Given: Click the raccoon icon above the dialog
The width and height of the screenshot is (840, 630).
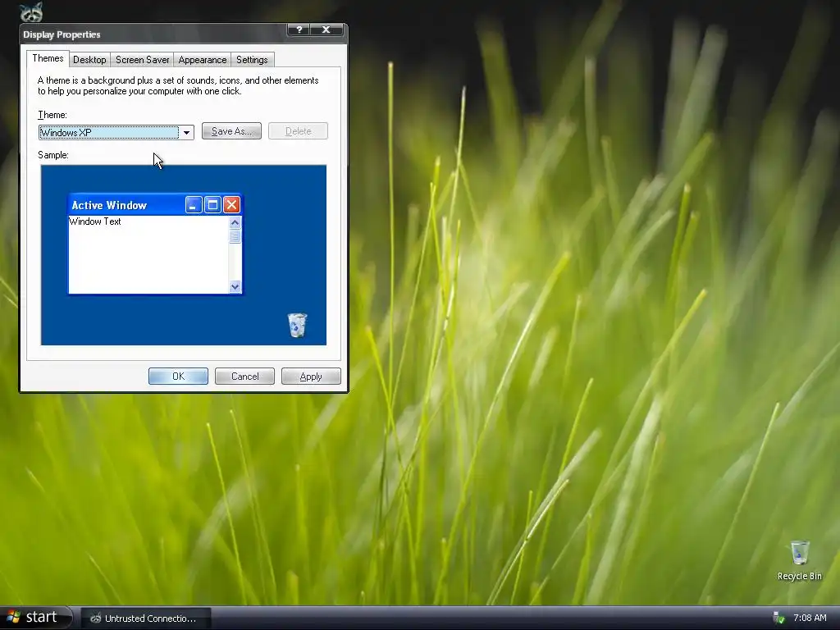Looking at the screenshot, I should (x=31, y=11).
